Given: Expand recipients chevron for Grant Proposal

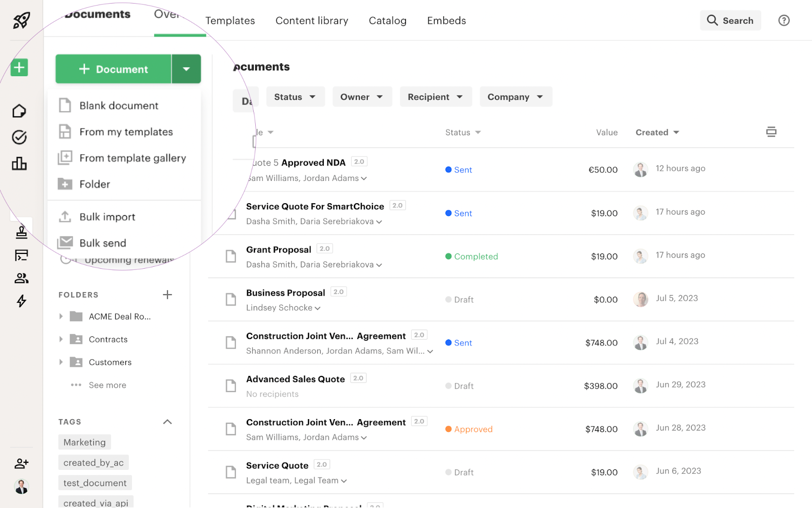Looking at the screenshot, I should [379, 265].
